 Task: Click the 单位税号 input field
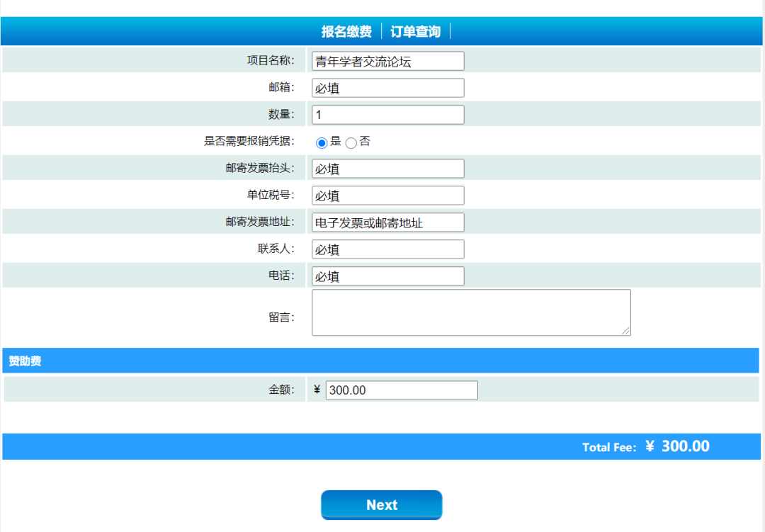[x=387, y=195]
